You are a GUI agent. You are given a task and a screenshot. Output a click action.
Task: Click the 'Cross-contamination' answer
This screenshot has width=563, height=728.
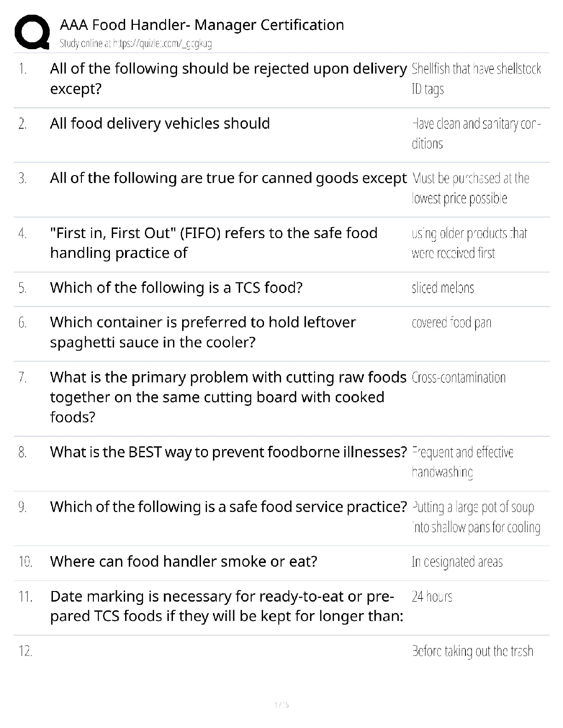click(x=459, y=378)
